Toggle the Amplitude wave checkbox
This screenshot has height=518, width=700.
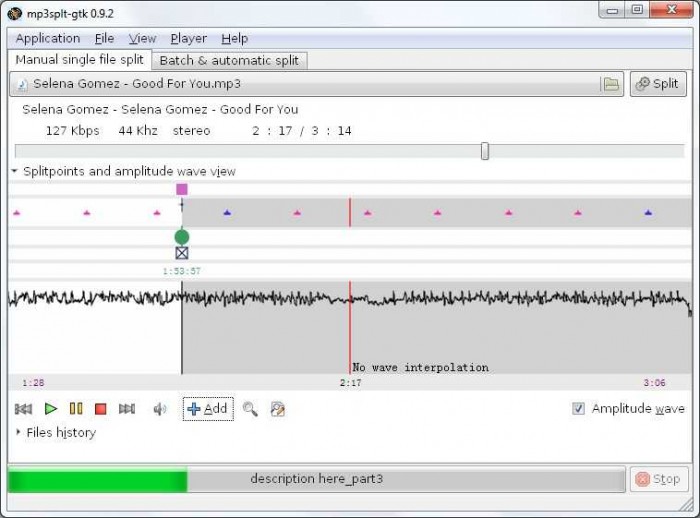(x=578, y=409)
